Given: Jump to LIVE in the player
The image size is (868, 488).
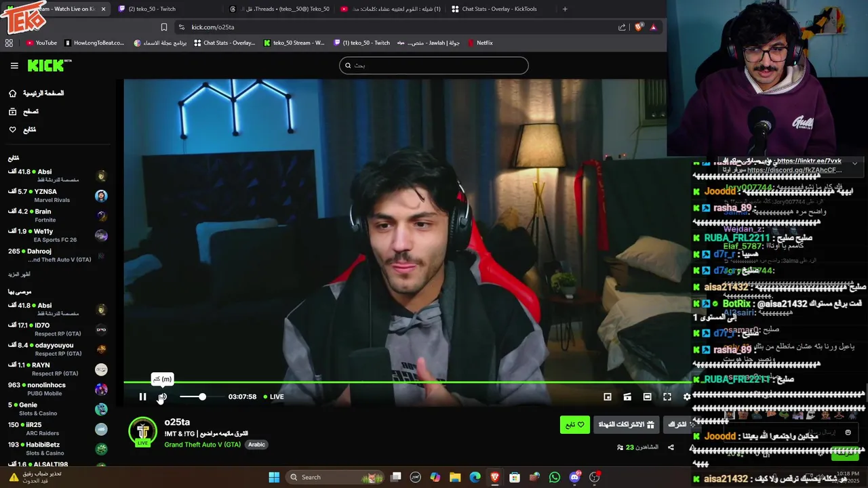Looking at the screenshot, I should pyautogui.click(x=273, y=396).
